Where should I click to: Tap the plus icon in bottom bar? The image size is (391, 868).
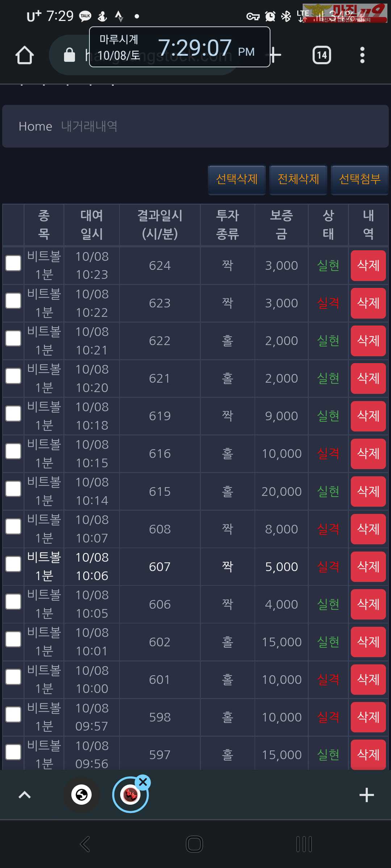(366, 795)
